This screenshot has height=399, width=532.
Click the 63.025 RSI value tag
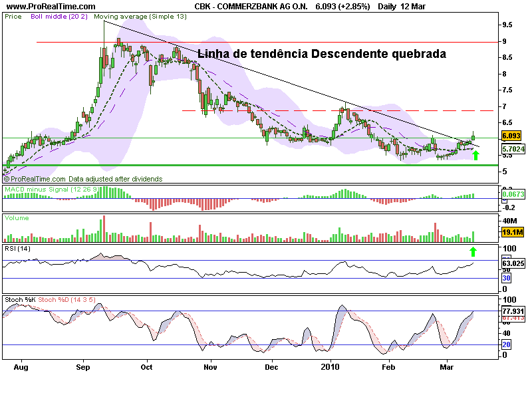pyautogui.click(x=513, y=263)
